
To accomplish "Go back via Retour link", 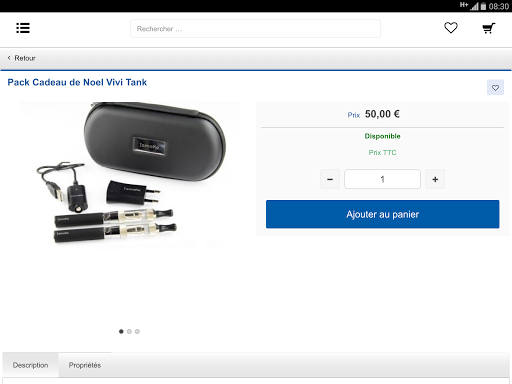I will (25, 58).
